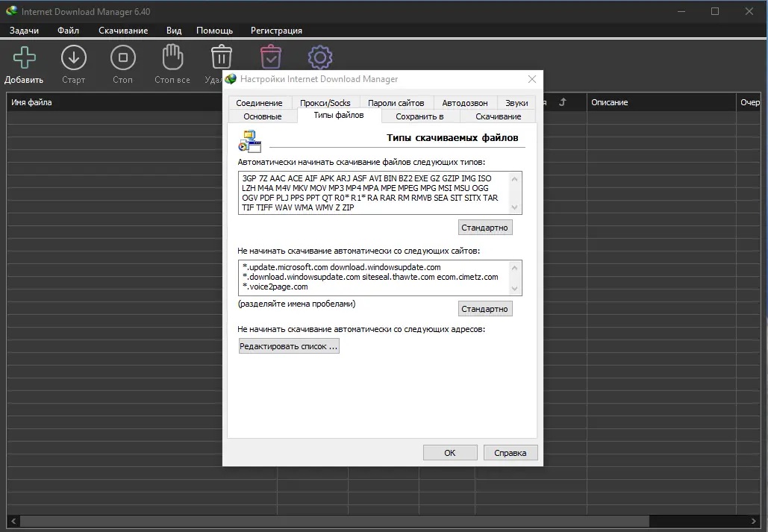The width and height of the screenshot is (768, 532).
Task: Click the Имя файла column header
Action: pos(116,102)
